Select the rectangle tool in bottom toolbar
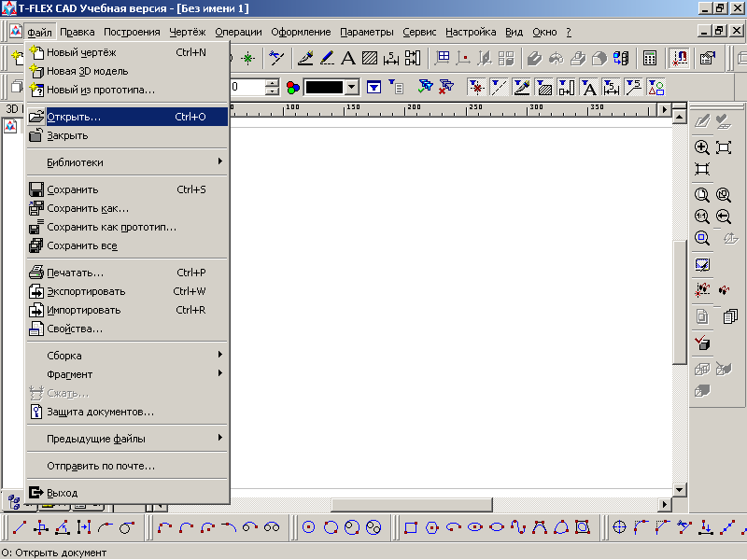This screenshot has width=747, height=560. (411, 527)
